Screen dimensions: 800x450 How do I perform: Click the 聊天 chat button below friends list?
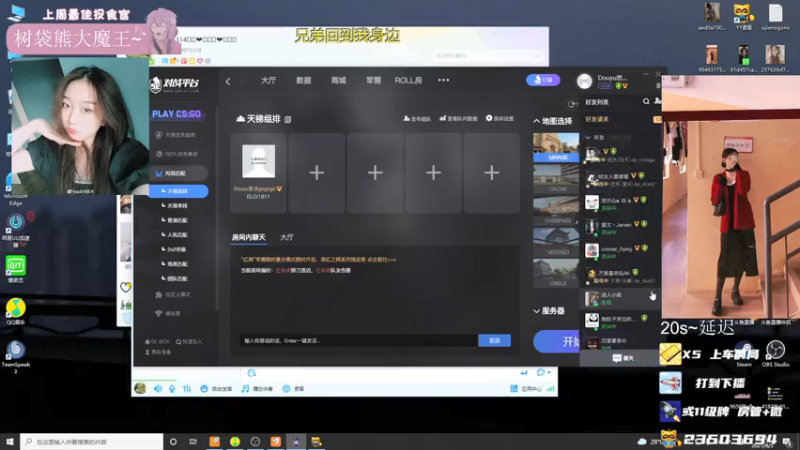(622, 359)
